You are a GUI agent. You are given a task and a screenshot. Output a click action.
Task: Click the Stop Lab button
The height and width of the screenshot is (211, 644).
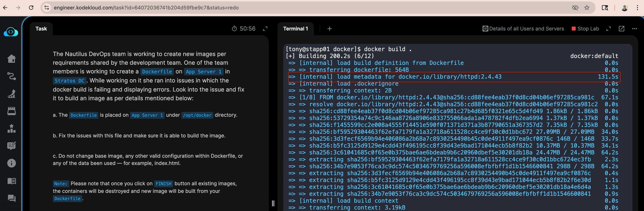[x=585, y=29]
